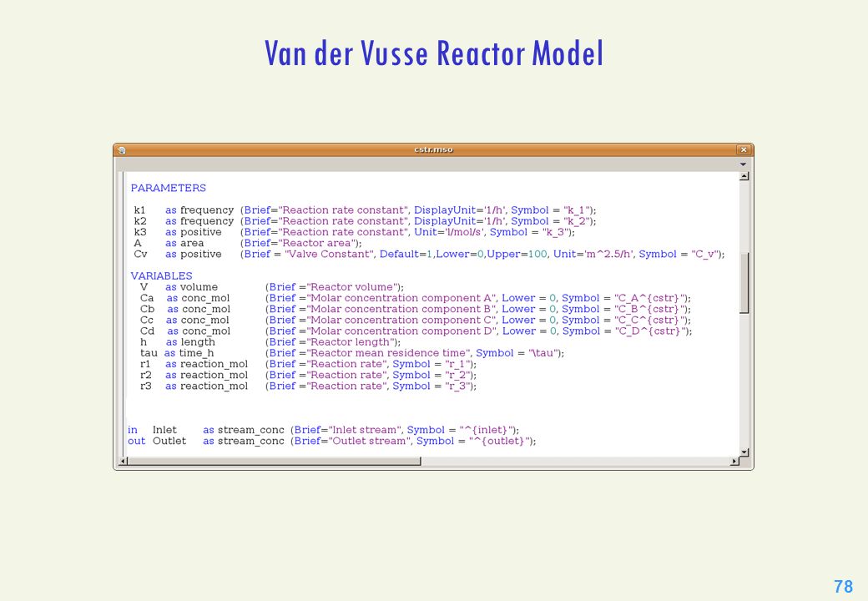Click the "\tau" symbol string
This screenshot has height=601, width=868.
[x=543, y=353]
